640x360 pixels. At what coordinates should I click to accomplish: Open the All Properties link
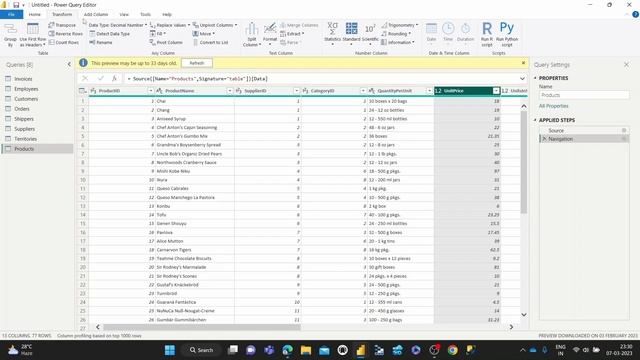(x=553, y=106)
